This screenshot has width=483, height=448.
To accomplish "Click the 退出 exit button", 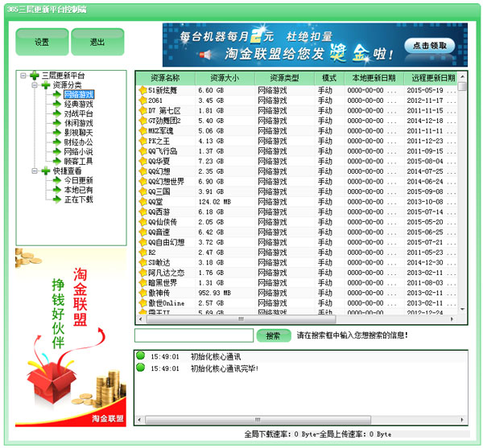I will tap(97, 42).
